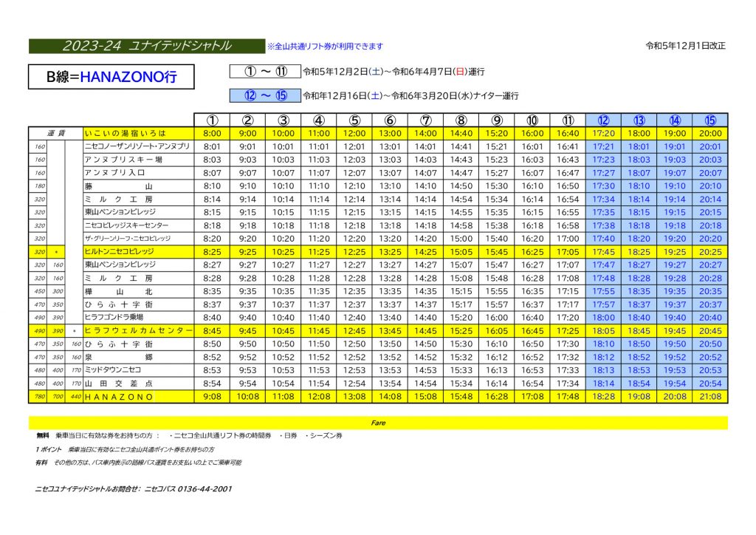
Task: Select the note '※全山共通リフト券が利用できます'
Action: (326, 47)
